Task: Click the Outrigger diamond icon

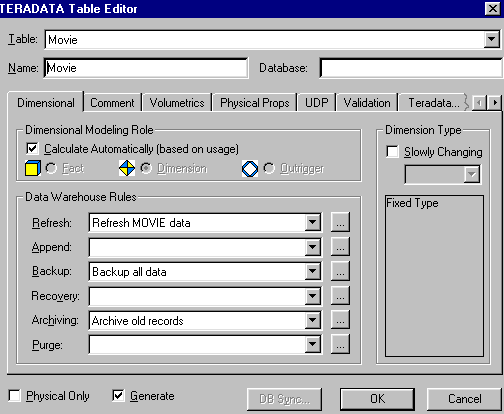Action: [x=250, y=169]
